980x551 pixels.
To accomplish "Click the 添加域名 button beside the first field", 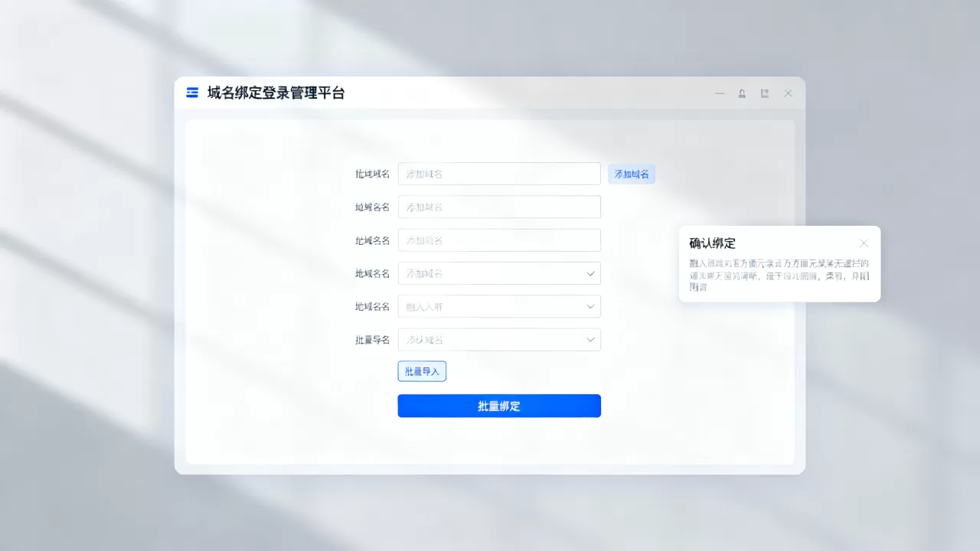I will (632, 174).
